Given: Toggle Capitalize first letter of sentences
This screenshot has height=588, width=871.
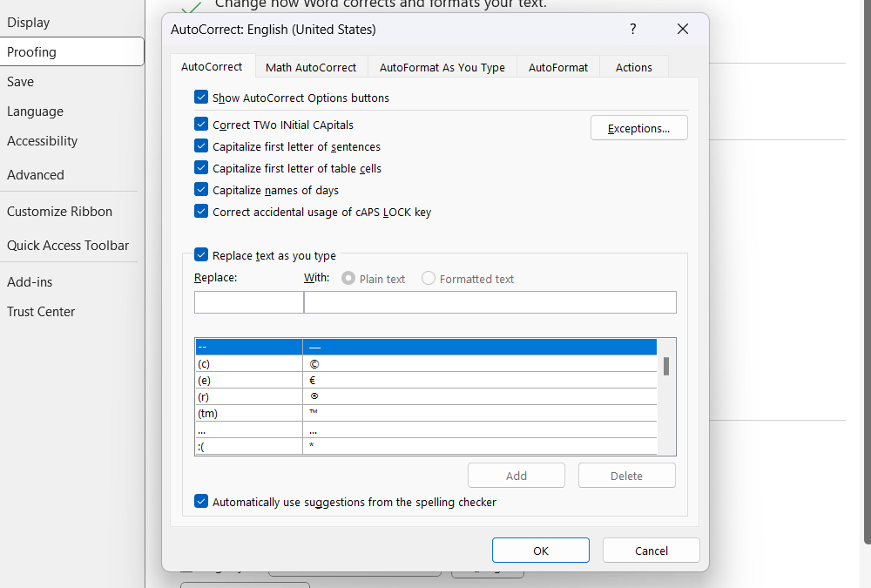Looking at the screenshot, I should point(201,145).
